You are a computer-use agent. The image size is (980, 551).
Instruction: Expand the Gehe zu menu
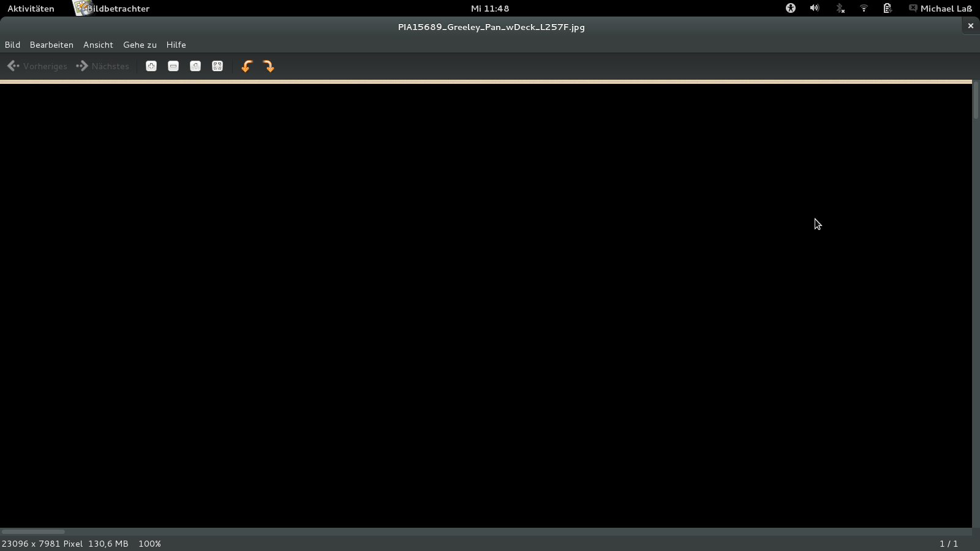point(140,45)
